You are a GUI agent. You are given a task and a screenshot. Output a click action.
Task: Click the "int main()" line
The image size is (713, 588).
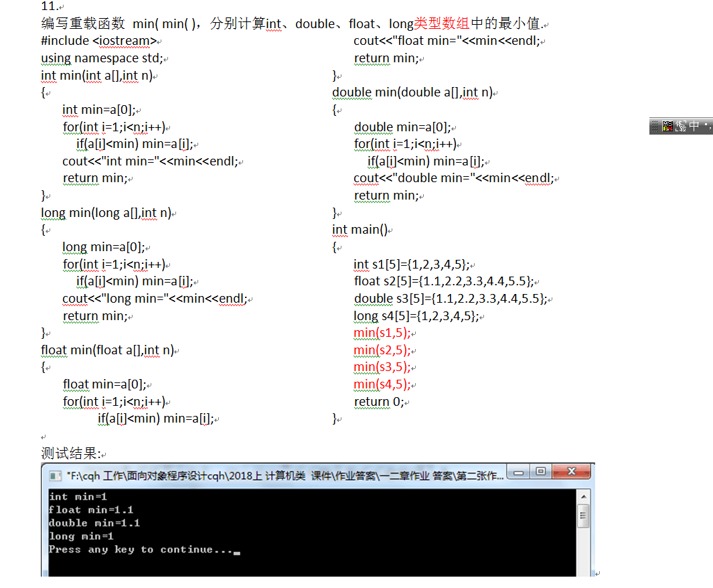click(x=360, y=230)
